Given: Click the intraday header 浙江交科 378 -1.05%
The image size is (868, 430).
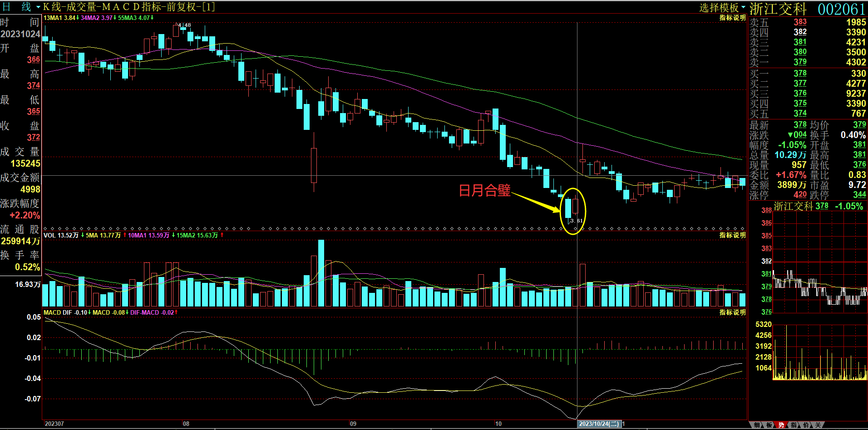Looking at the screenshot, I should pyautogui.click(x=819, y=206).
